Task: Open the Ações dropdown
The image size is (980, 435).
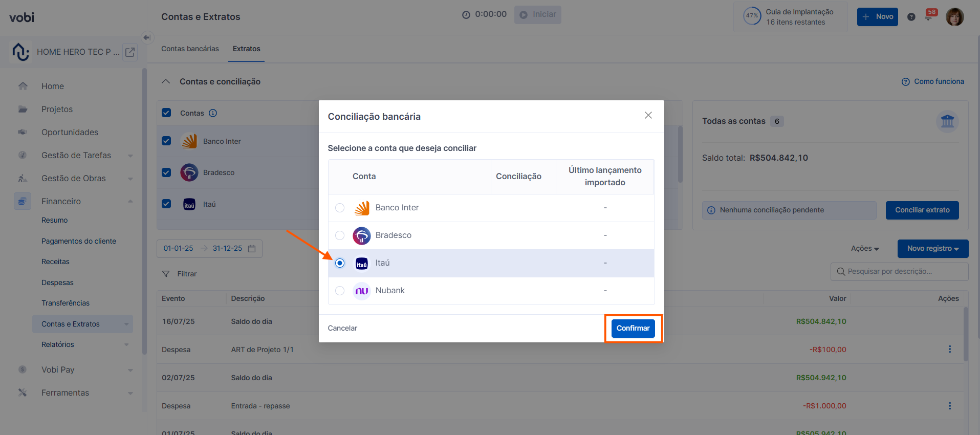Action: point(865,249)
